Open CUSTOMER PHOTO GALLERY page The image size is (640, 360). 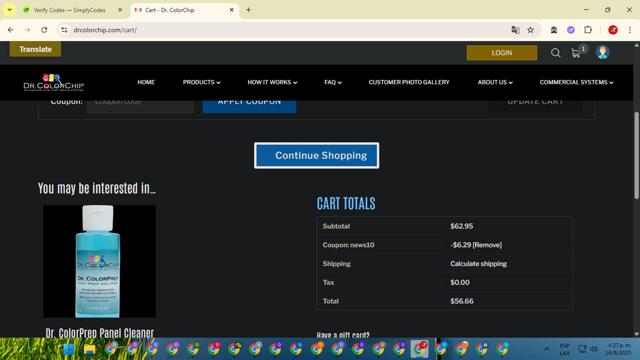409,82
